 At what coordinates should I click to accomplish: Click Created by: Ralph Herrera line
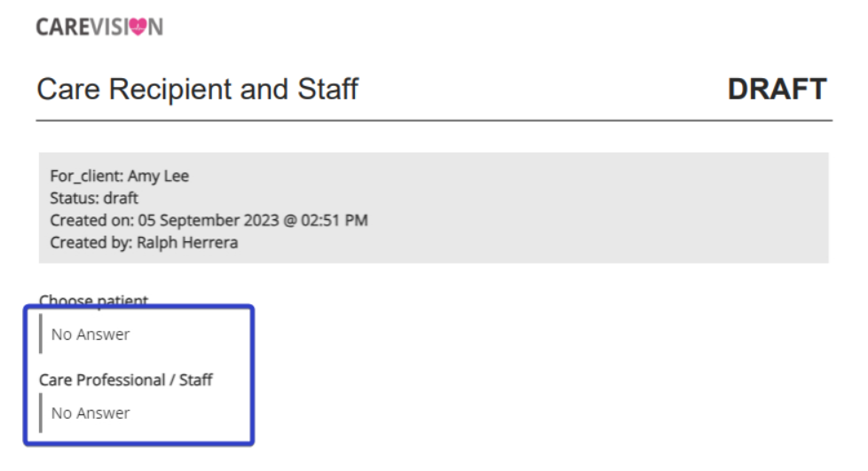pyautogui.click(x=144, y=242)
